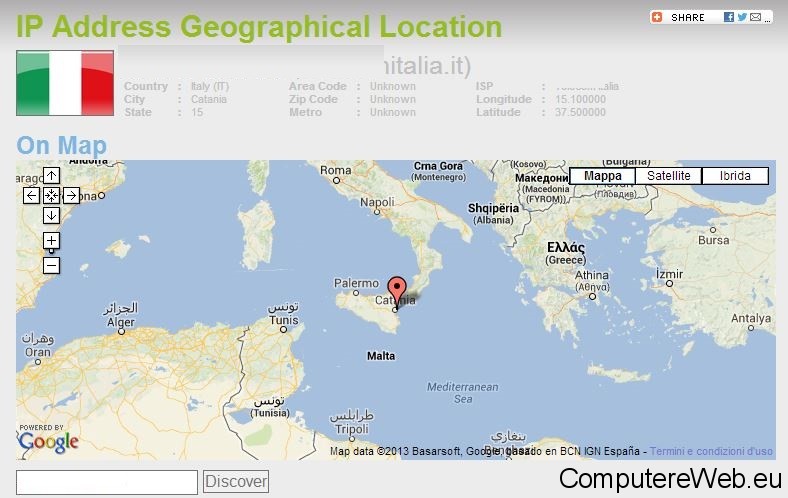Screen dimensions: 788x498
Task: Click the City value Catania
Action: coord(209,99)
